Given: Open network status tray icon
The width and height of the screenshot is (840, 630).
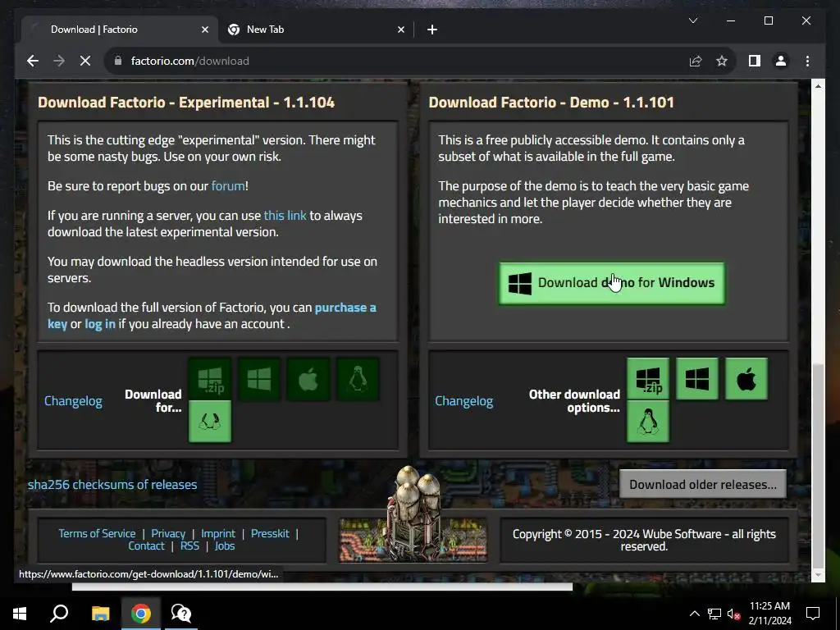Looking at the screenshot, I should coord(714,614).
